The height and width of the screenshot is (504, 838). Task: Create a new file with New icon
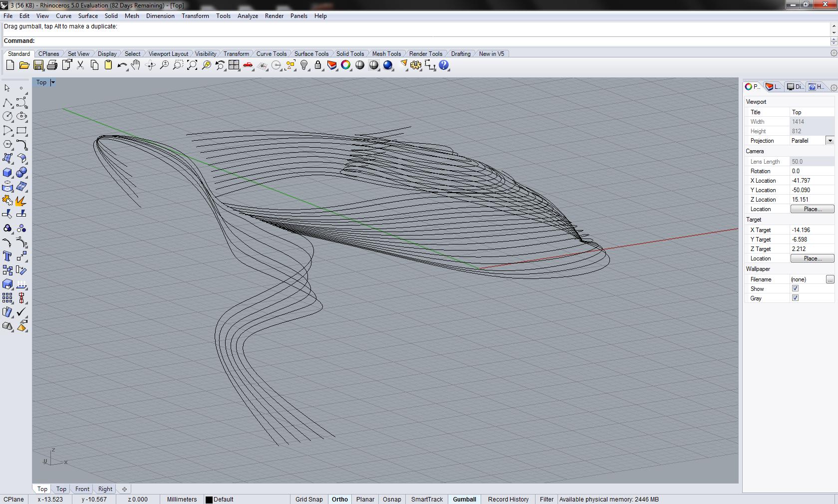coord(10,65)
